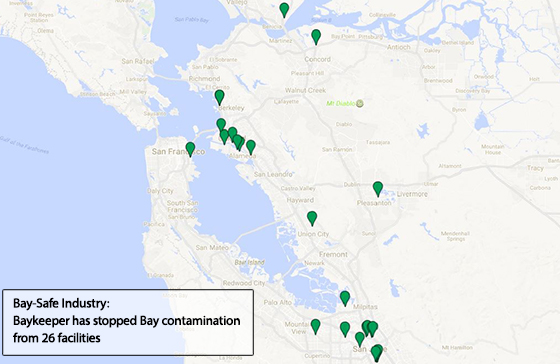This screenshot has width=560, height=364.
Task: Click the green marker above Milpitas
Action: click(345, 298)
